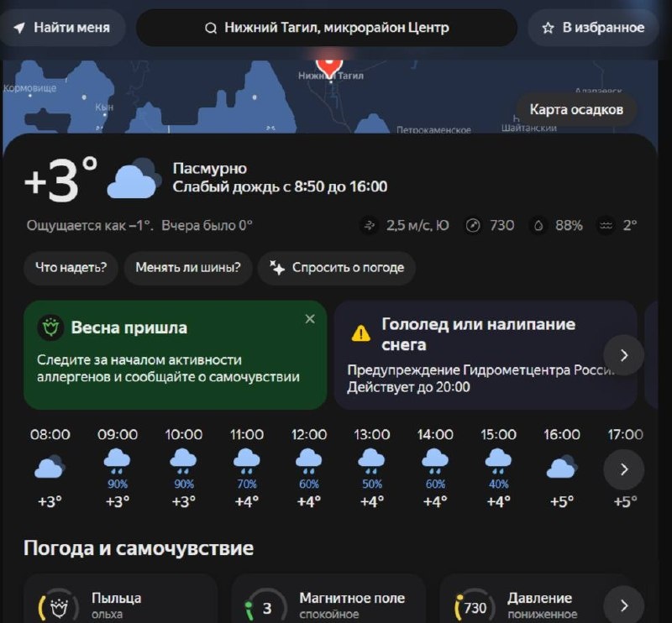This screenshot has height=623, width=672.
Task: Open the Магнитное поле card
Action: [x=328, y=599]
